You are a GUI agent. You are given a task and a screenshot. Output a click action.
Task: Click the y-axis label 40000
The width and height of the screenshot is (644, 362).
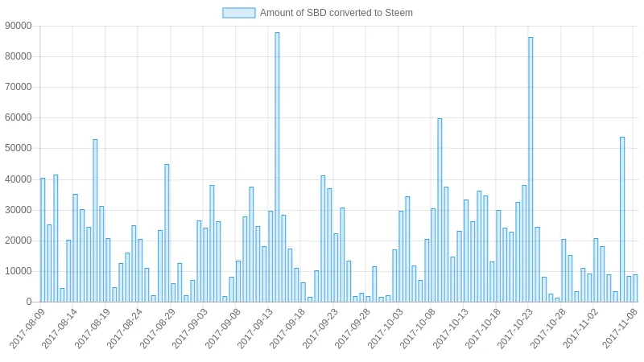tap(19, 179)
